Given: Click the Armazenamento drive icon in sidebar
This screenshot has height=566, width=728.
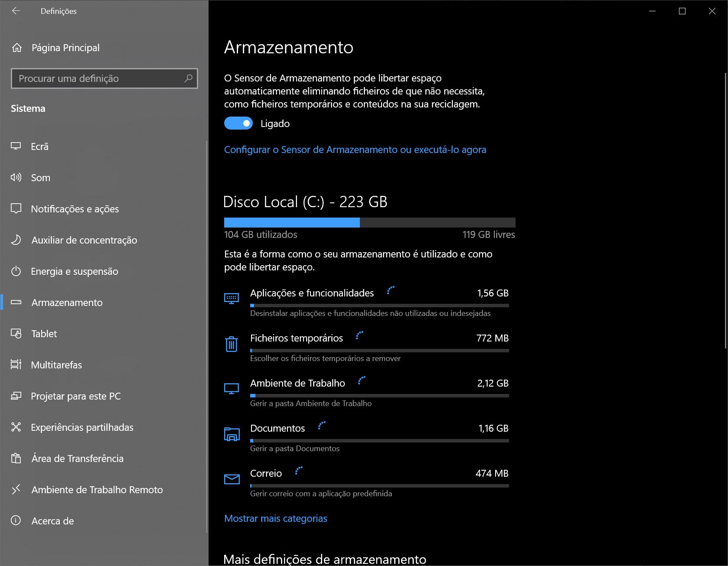Looking at the screenshot, I should pyautogui.click(x=16, y=302).
